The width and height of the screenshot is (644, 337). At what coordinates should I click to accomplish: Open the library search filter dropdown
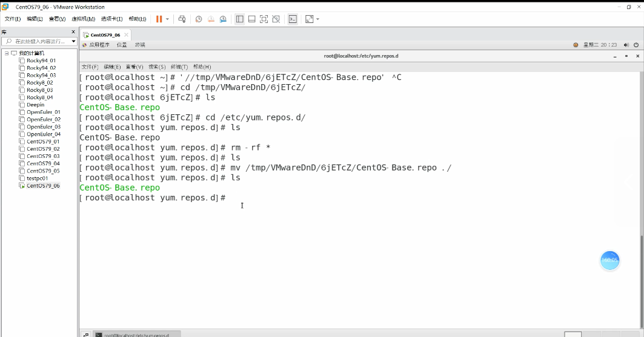click(73, 41)
